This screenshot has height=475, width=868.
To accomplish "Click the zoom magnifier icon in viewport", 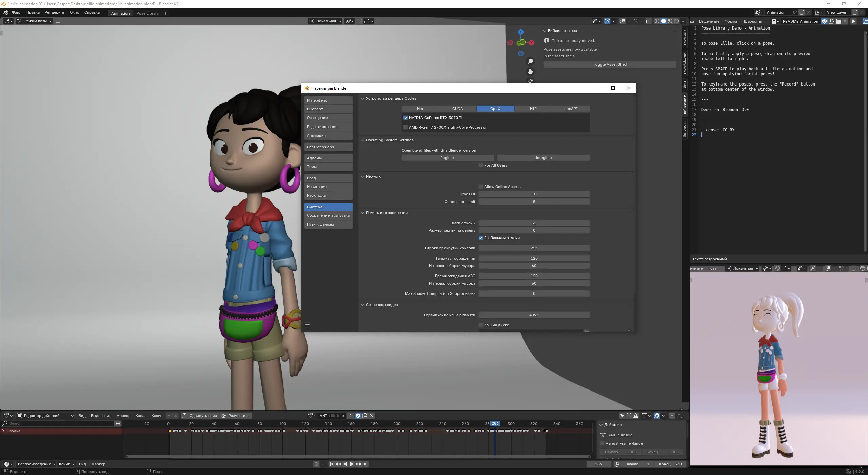I will click(x=530, y=61).
